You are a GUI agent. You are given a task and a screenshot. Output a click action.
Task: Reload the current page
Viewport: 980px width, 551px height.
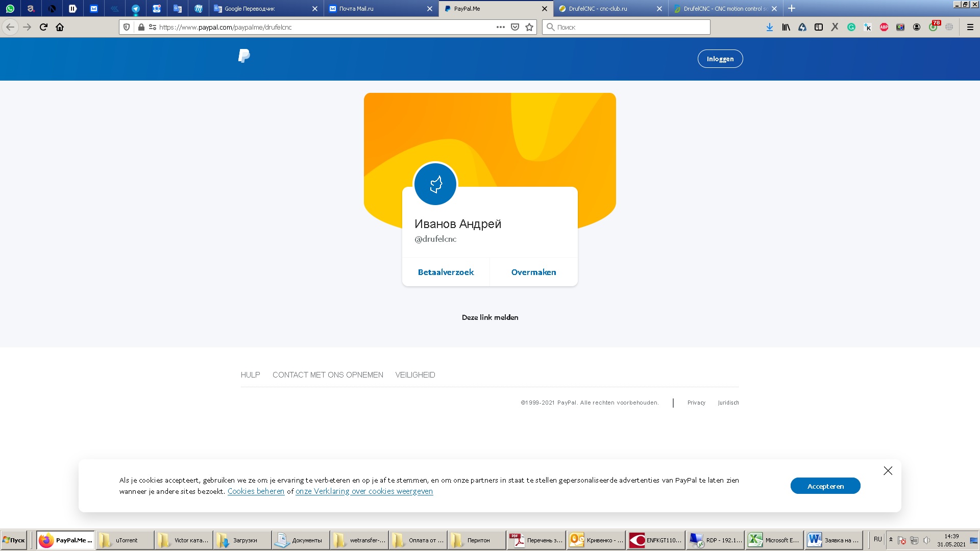(43, 27)
